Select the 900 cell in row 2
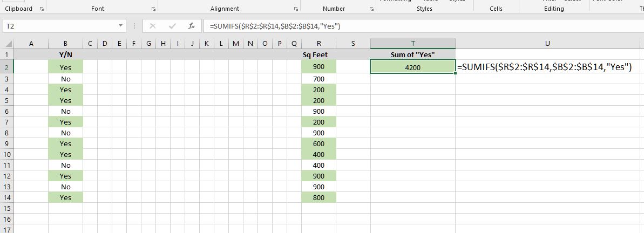 coord(318,67)
